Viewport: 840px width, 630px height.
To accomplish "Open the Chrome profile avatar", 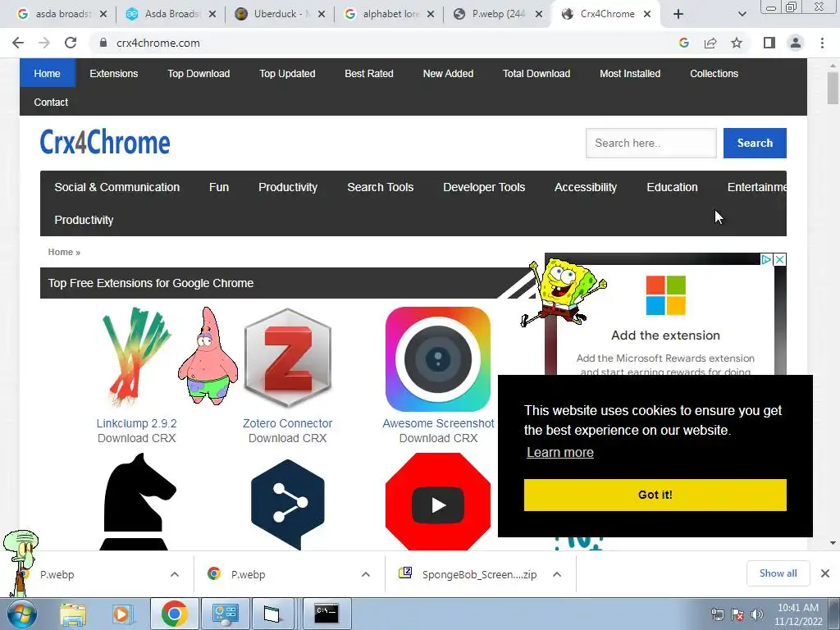I will (x=796, y=43).
